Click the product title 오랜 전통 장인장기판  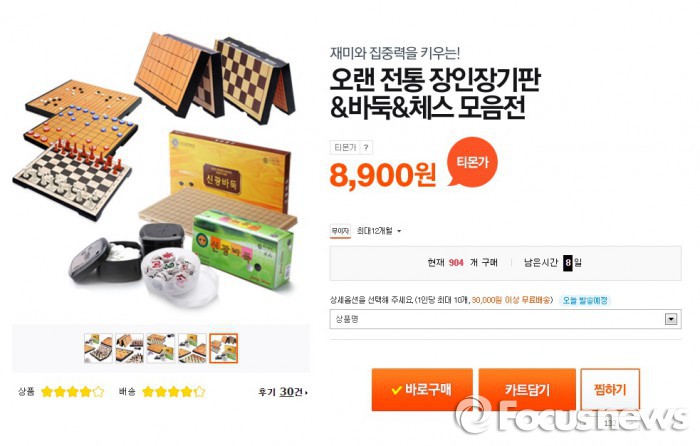(x=435, y=80)
